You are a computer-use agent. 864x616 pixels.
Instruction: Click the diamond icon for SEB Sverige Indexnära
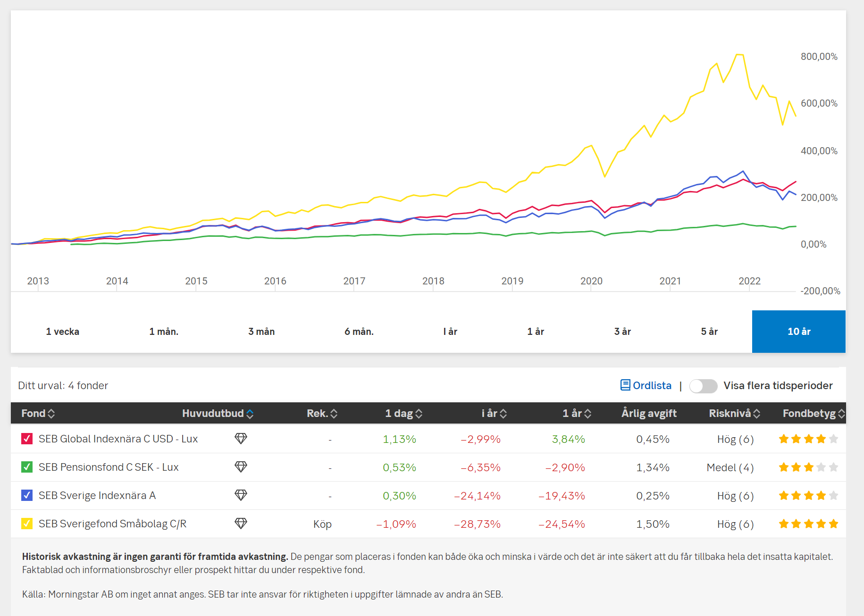point(241,495)
